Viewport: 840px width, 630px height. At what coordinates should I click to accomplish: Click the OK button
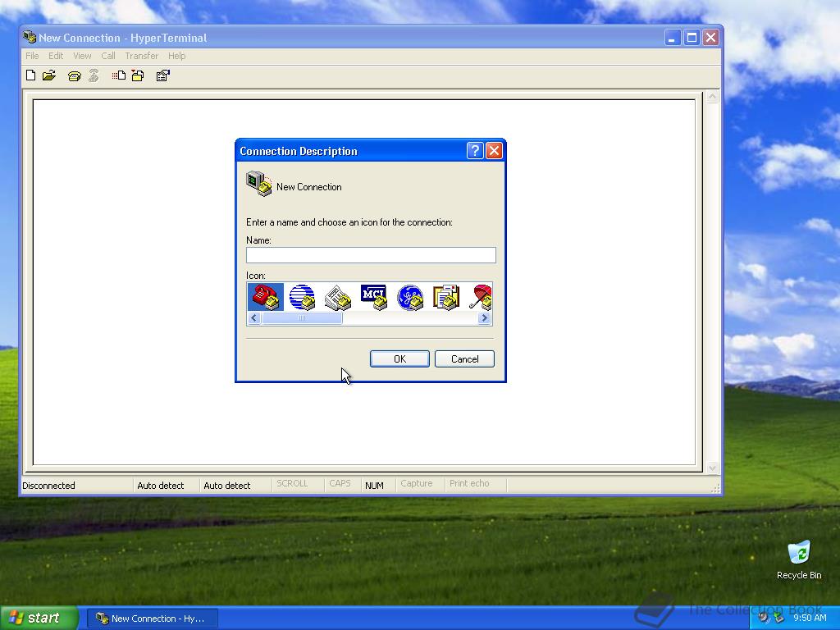pyautogui.click(x=399, y=359)
